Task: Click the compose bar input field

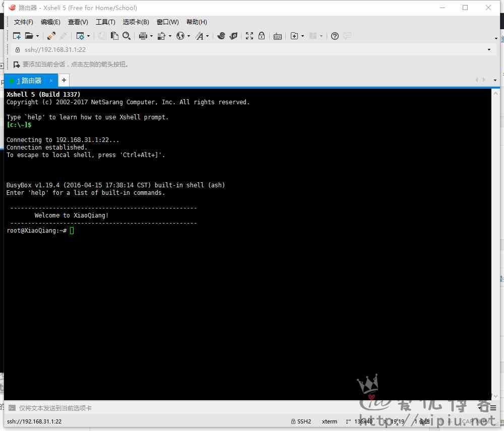Action: [244, 408]
